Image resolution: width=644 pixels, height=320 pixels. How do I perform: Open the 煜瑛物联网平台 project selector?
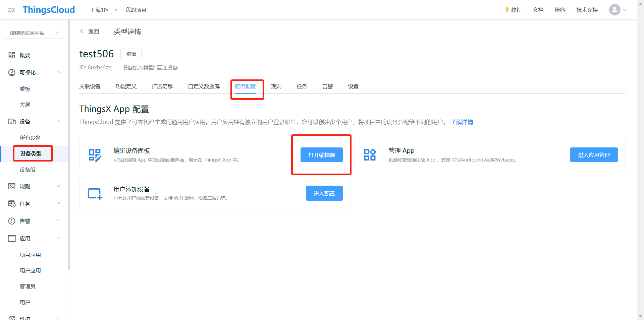[x=34, y=33]
